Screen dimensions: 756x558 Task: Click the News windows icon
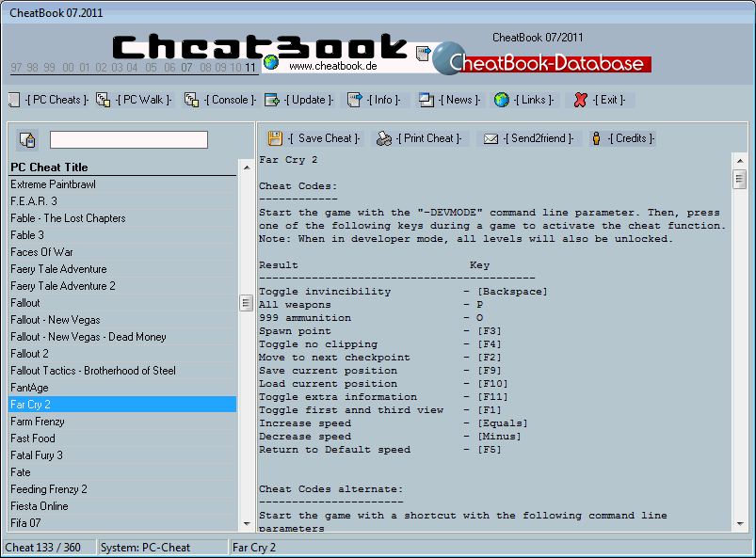[x=426, y=101]
